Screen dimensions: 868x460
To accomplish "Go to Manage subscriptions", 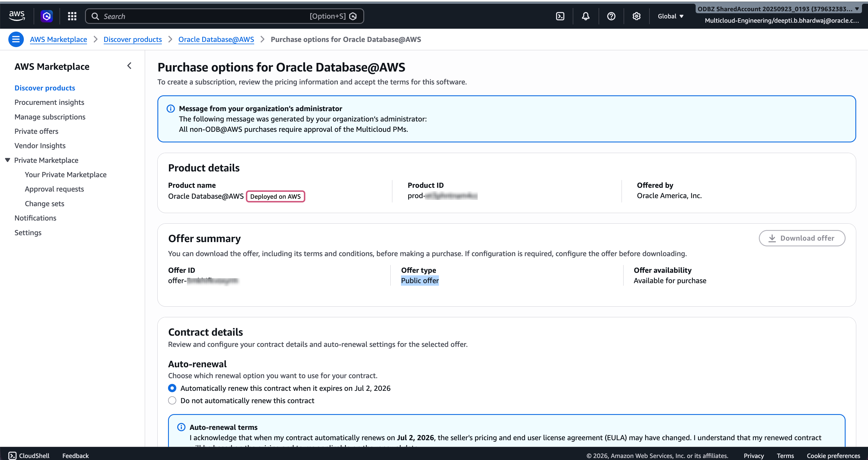I will [50, 117].
